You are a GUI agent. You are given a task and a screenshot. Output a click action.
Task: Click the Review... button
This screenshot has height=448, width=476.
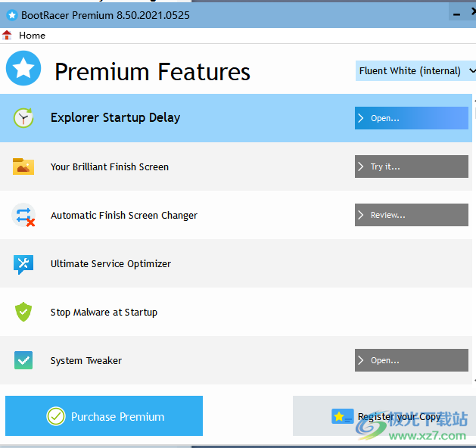coord(412,215)
